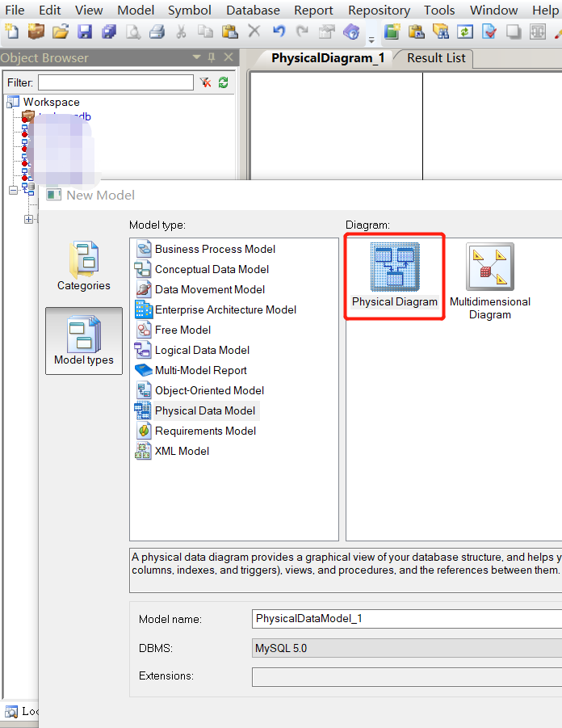Refresh the Object Browser filter
This screenshot has height=728, width=562.
pyautogui.click(x=223, y=82)
